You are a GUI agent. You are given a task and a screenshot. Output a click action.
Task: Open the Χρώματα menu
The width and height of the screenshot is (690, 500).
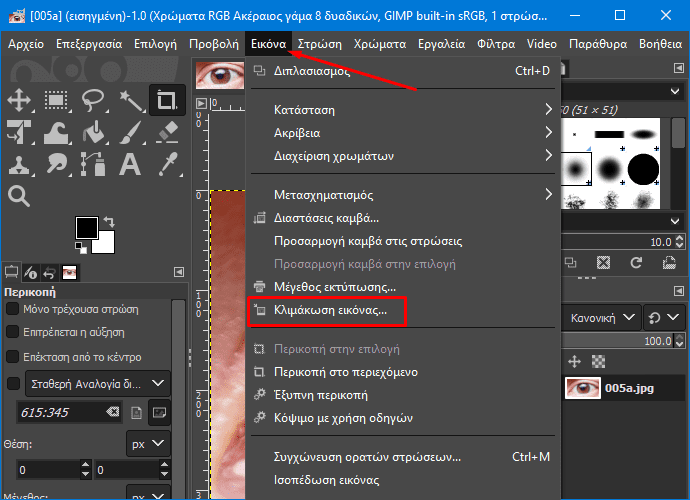tap(380, 44)
